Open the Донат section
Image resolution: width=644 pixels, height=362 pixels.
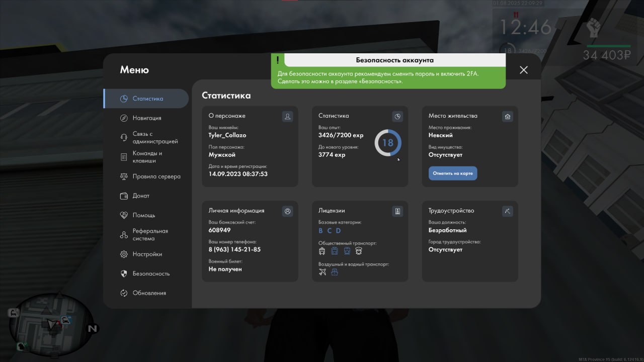146,196
